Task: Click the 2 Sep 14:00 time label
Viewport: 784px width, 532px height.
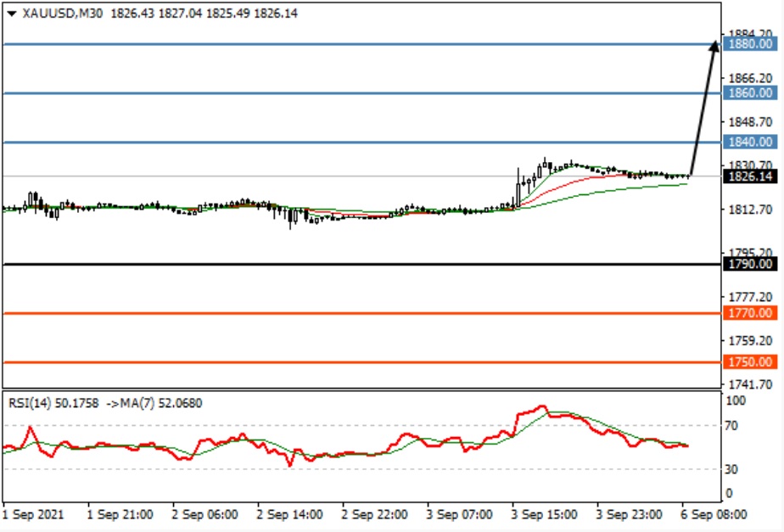Action: 289,514
